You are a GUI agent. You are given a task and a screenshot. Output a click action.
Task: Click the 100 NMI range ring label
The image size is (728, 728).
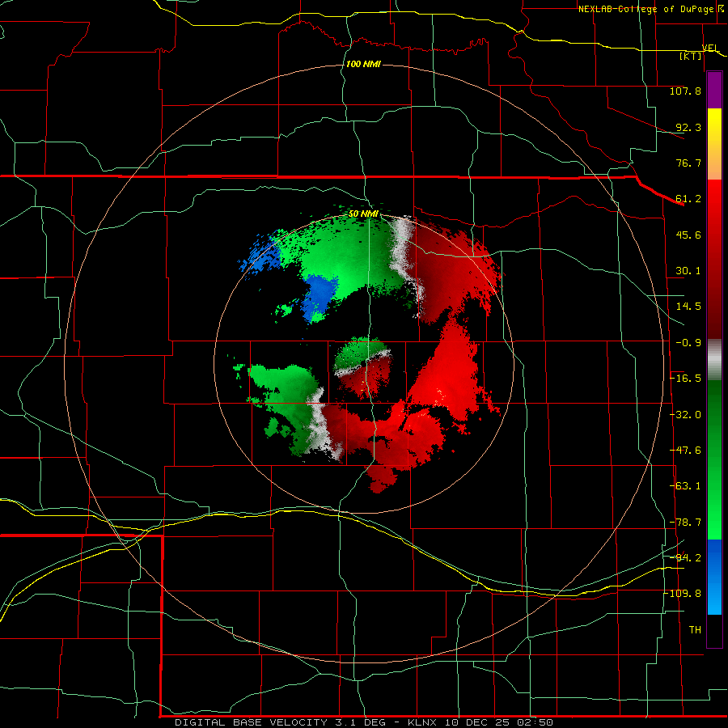coord(363,64)
